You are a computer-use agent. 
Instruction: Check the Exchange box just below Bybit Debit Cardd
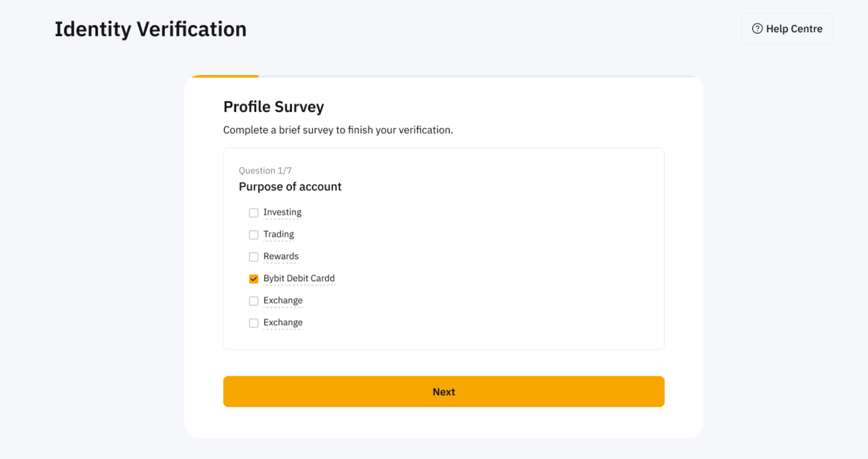coord(254,301)
